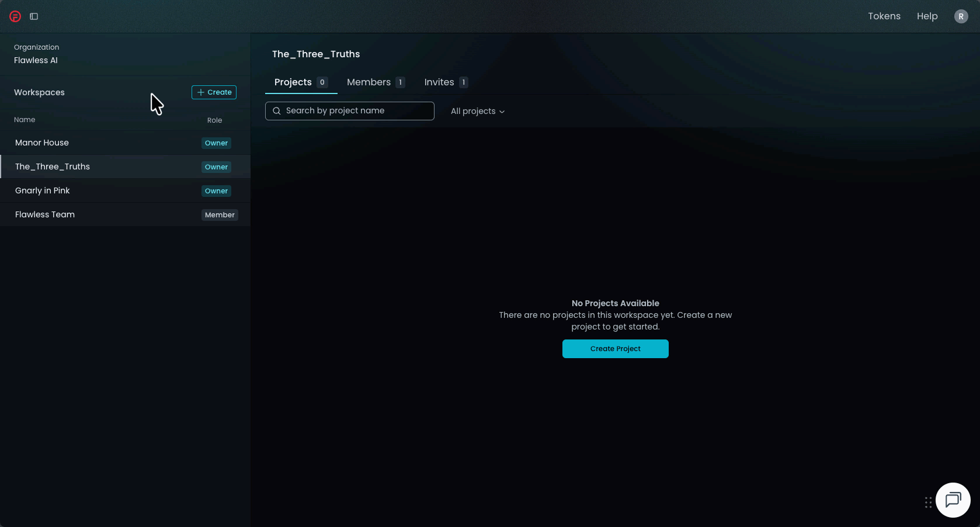Click the Member badge for Flawless Team
The width and height of the screenshot is (980, 527).
click(x=220, y=215)
